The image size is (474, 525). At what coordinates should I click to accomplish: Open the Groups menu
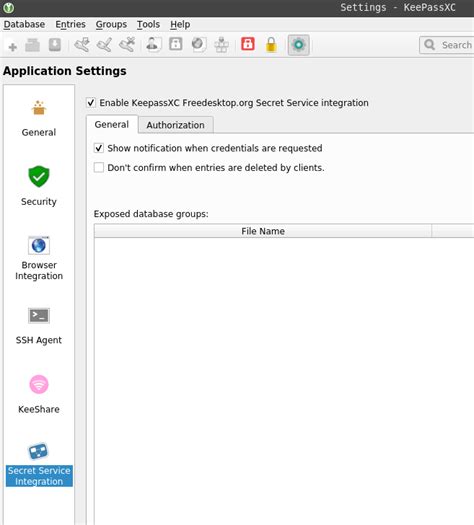(x=111, y=24)
